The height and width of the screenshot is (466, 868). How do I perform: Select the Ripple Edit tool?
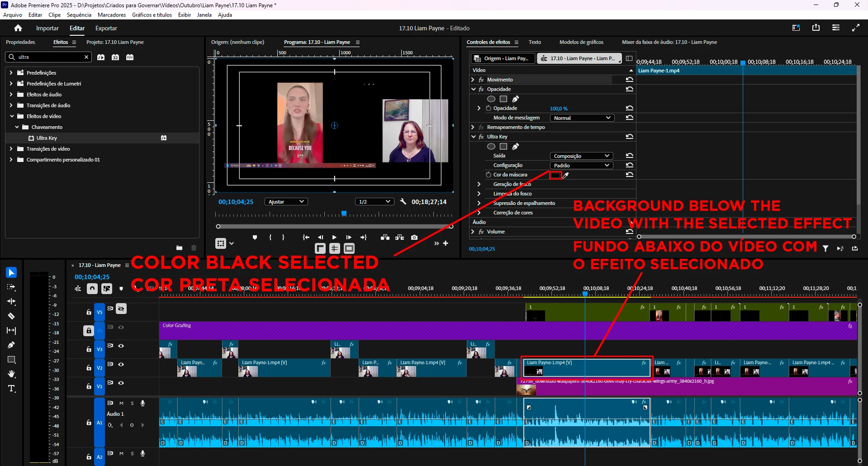coord(11,301)
